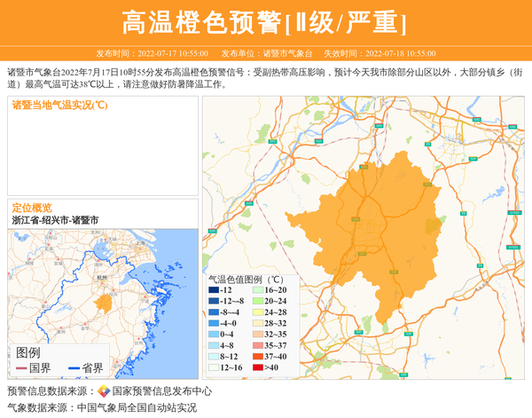Click the 浙江省-绍兴市-诸暨市 location text
Viewport: 532px width, 418px height.
coord(55,219)
